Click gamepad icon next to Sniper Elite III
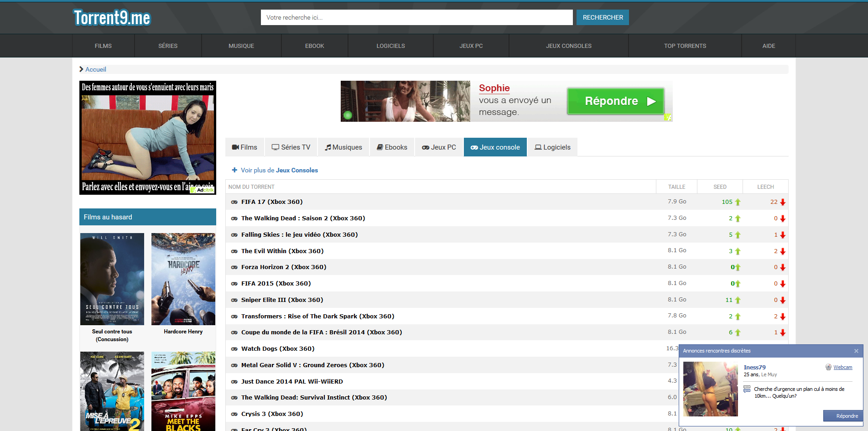The image size is (868, 431). click(234, 300)
